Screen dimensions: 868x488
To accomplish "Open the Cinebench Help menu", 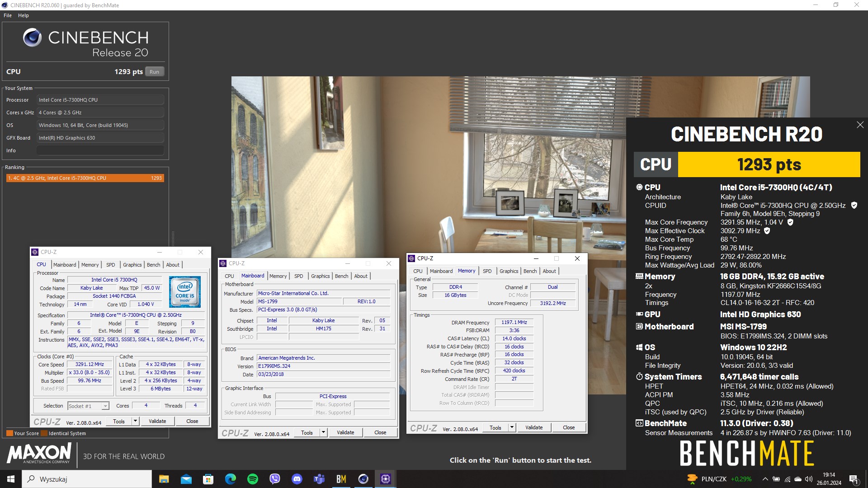I will point(24,15).
